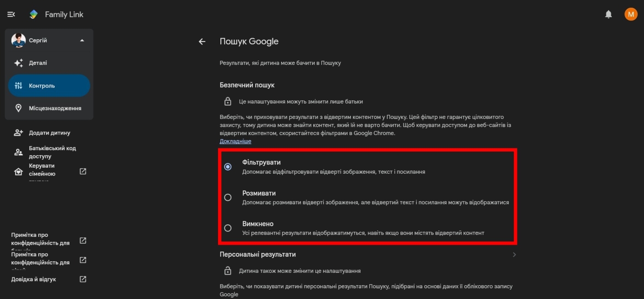Click the sparkle icon beside Деталі

[18, 63]
